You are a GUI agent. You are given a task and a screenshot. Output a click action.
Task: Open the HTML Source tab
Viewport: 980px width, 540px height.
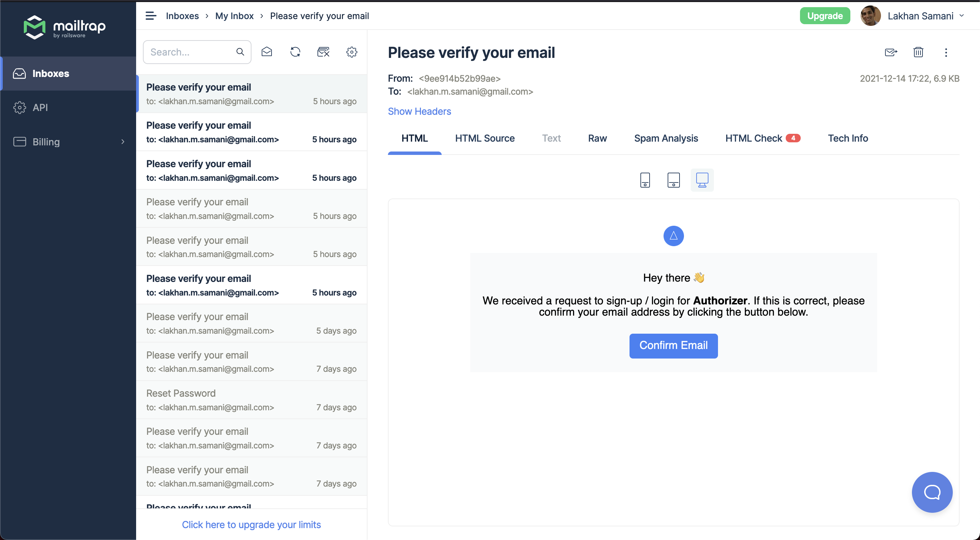(484, 138)
